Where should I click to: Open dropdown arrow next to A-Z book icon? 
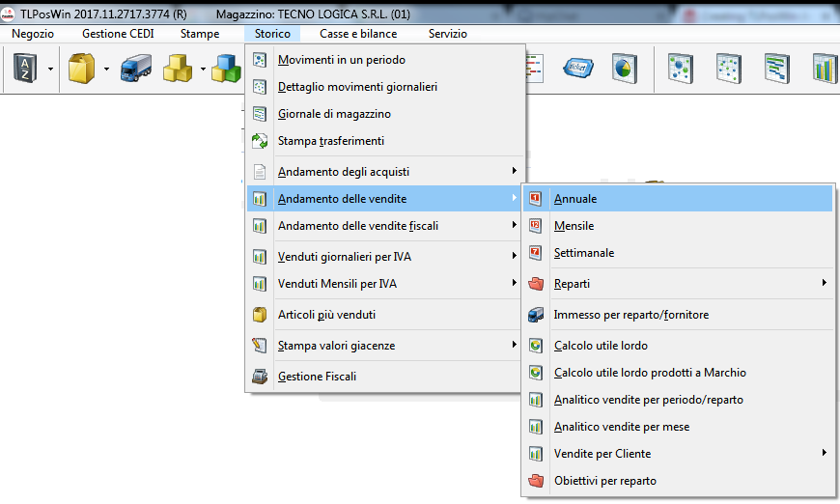50,70
